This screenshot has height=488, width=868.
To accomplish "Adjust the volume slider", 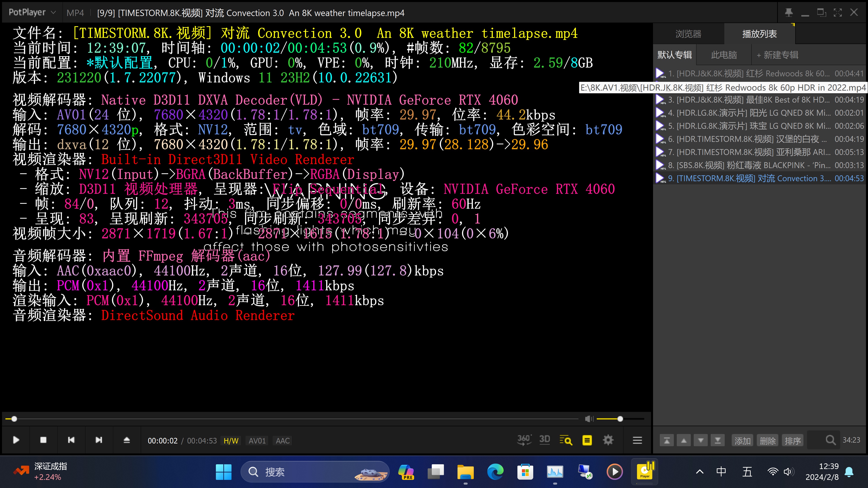I will click(x=620, y=419).
